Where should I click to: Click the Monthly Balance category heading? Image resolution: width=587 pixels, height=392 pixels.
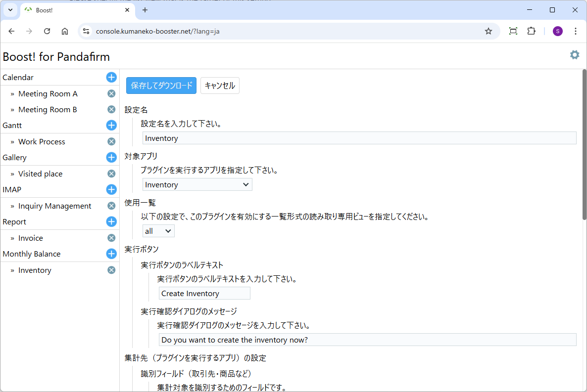click(x=32, y=254)
